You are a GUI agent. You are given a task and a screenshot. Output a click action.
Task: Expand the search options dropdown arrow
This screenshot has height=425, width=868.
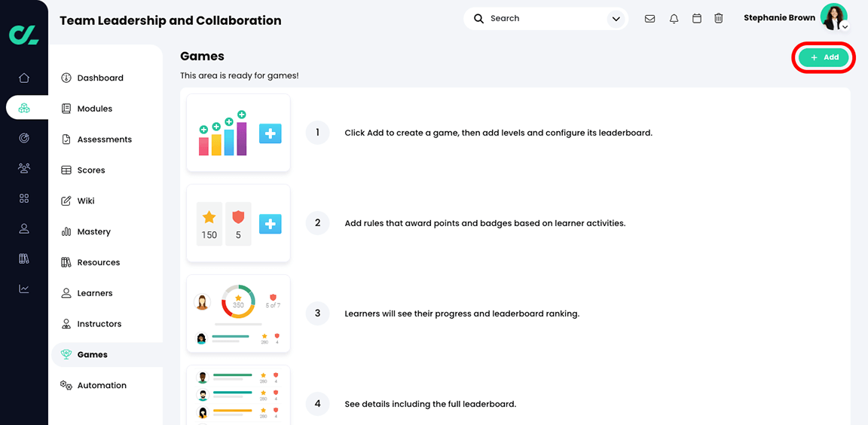(616, 19)
